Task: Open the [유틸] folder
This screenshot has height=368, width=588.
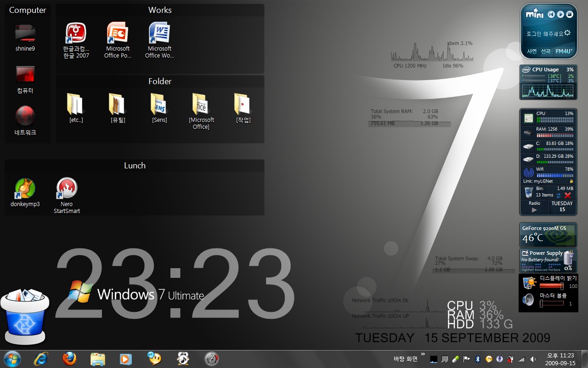Action: tap(117, 104)
